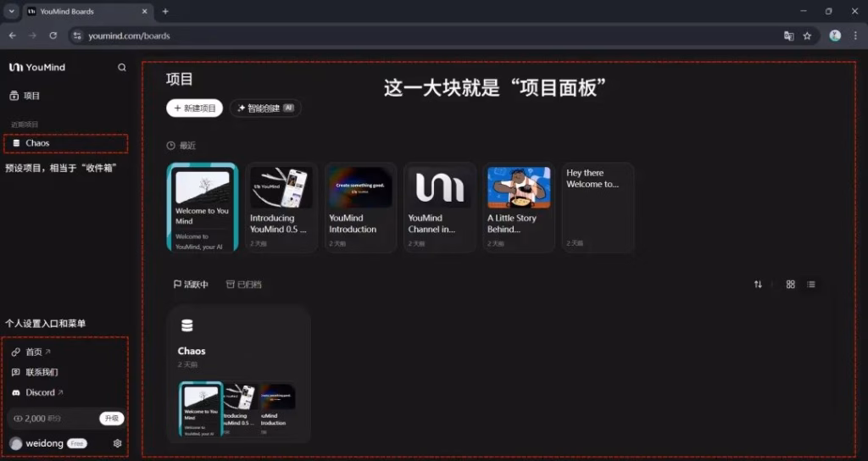Click the 升级 upgrade button

[x=111, y=419]
